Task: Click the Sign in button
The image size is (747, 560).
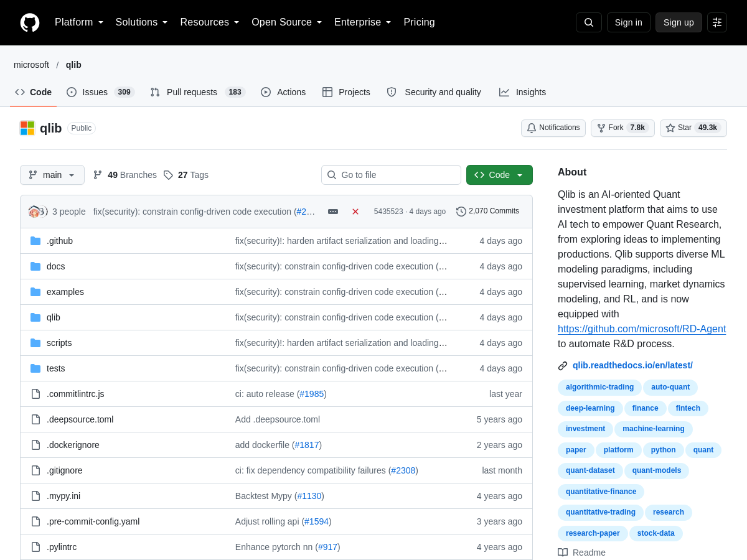Action: 629,22
